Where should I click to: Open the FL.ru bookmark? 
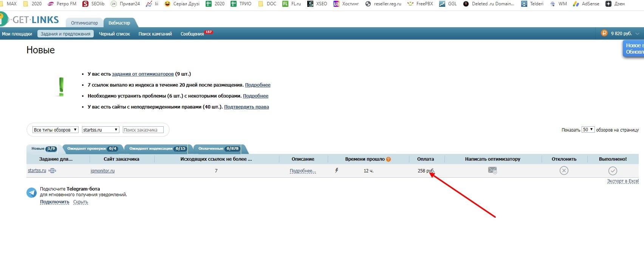(291, 4)
